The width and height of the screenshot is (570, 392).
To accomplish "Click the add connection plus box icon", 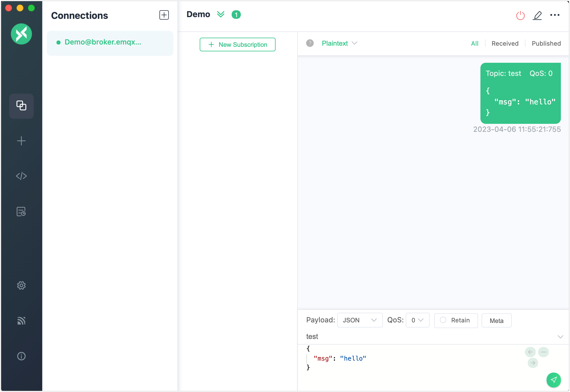I will 164,15.
